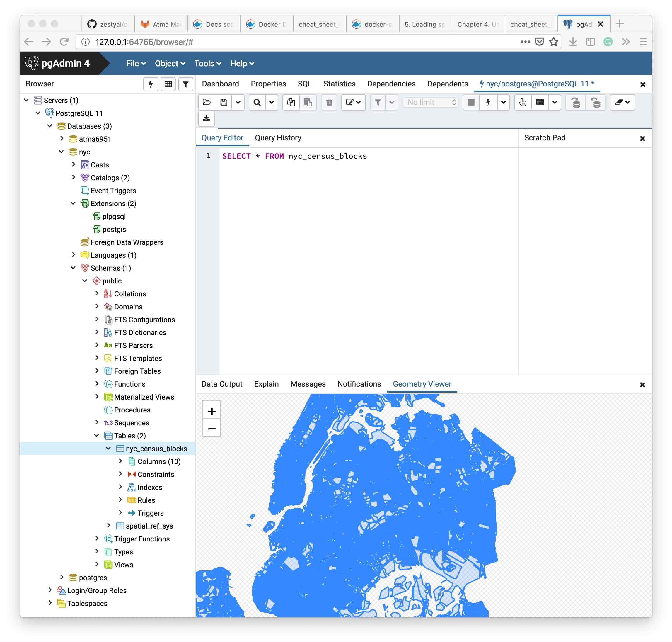Open the row limit No limit dropdown
Screen dimensions: 672x642
(431, 102)
